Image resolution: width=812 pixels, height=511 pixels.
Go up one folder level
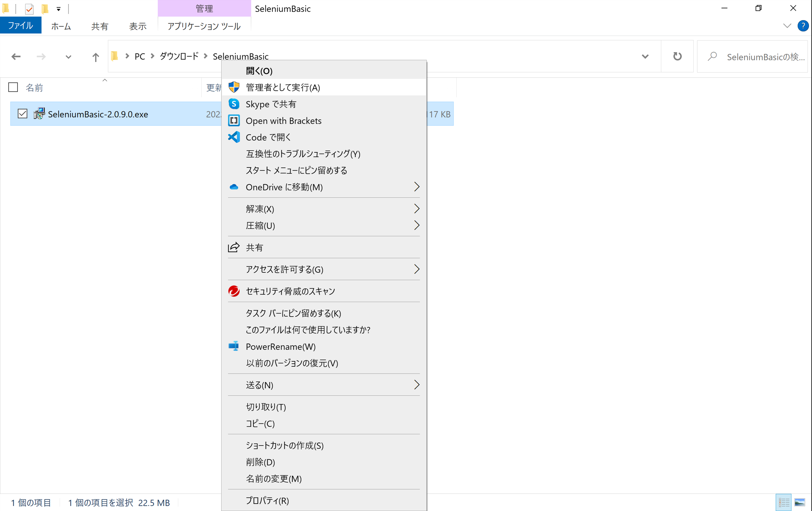(x=95, y=57)
